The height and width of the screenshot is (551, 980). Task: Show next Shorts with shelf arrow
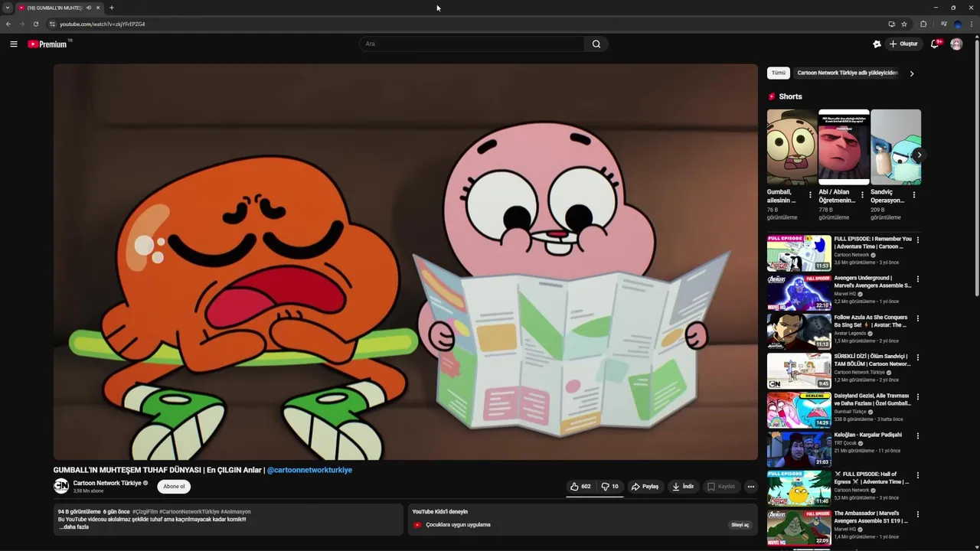919,155
